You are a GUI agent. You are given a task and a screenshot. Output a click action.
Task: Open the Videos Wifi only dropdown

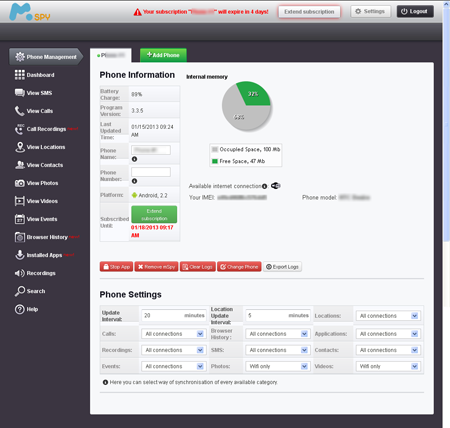pos(388,366)
